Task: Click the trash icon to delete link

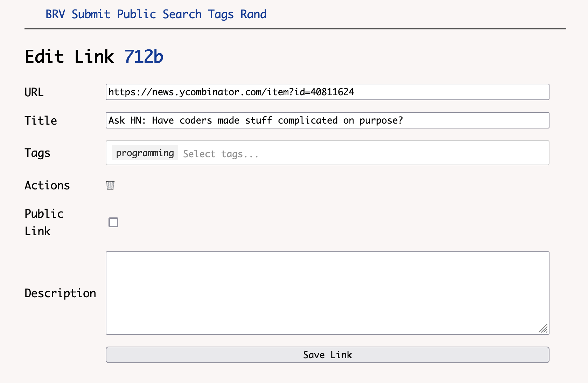Action: pyautogui.click(x=110, y=185)
